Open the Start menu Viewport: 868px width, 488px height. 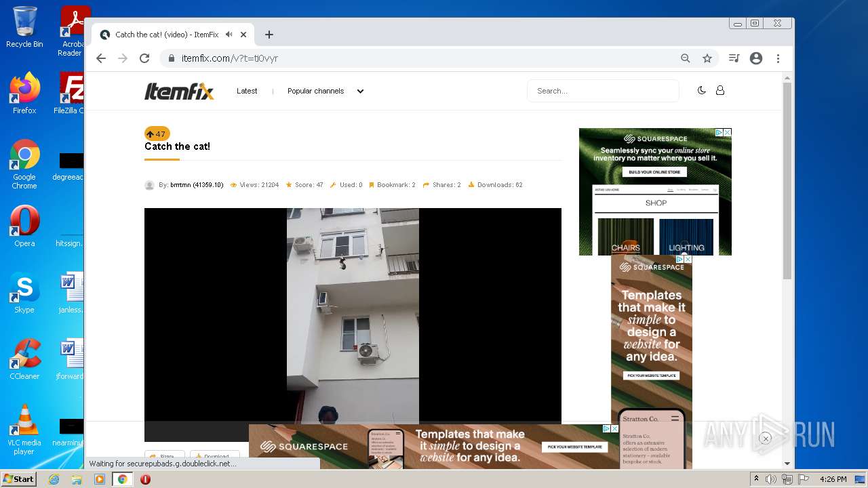pyautogui.click(x=19, y=479)
